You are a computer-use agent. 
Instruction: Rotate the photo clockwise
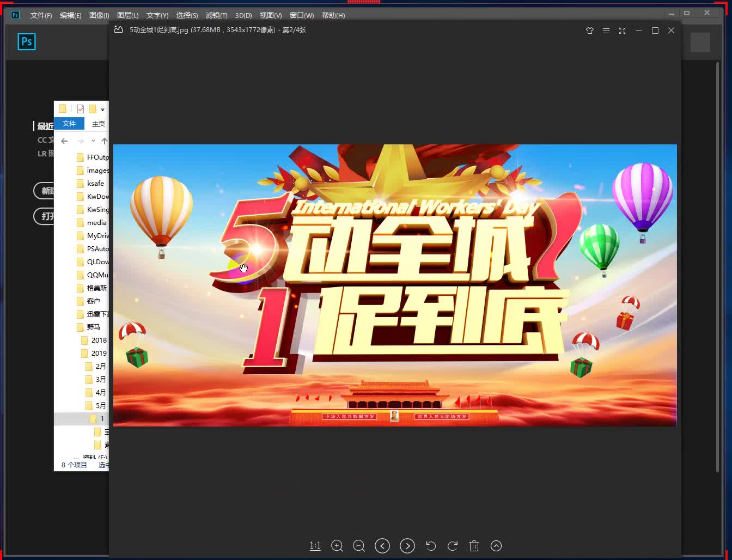pos(452,546)
